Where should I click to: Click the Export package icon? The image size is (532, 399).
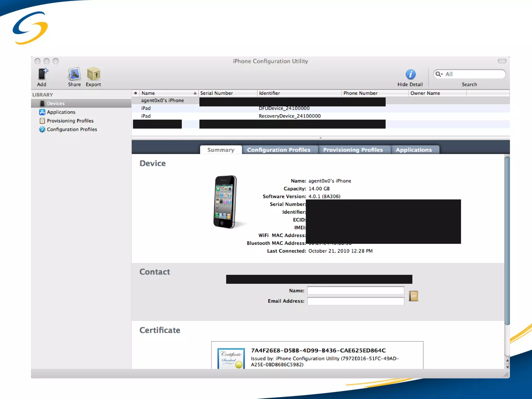coord(93,74)
